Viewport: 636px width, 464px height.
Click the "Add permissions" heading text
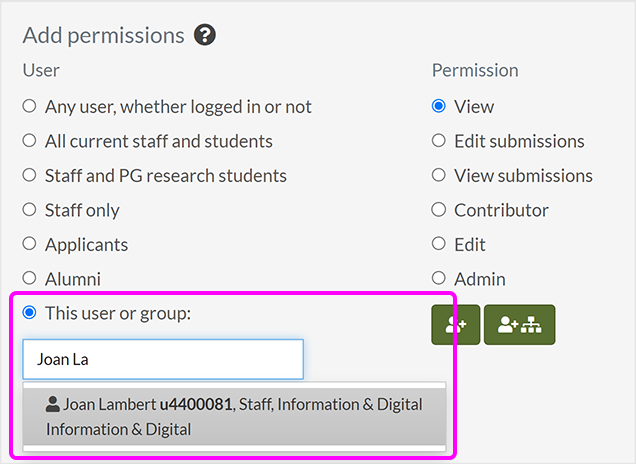pyautogui.click(x=103, y=35)
